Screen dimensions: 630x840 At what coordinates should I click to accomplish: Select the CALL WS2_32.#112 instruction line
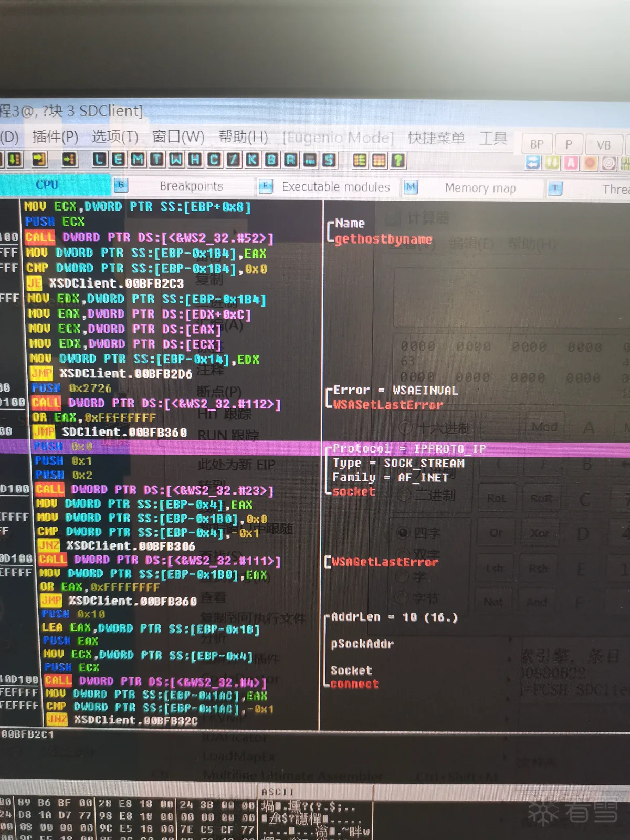pyautogui.click(x=156, y=403)
